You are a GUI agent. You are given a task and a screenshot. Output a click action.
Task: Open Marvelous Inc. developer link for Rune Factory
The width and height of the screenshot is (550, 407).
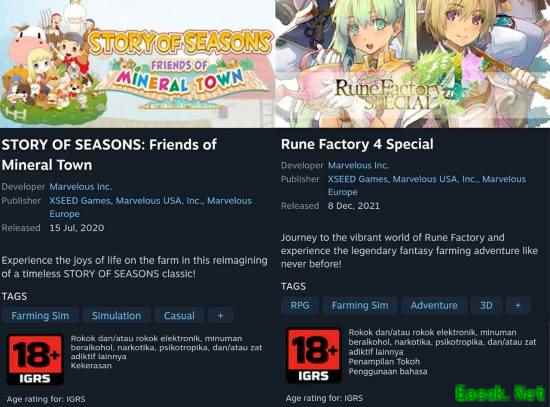tap(358, 165)
